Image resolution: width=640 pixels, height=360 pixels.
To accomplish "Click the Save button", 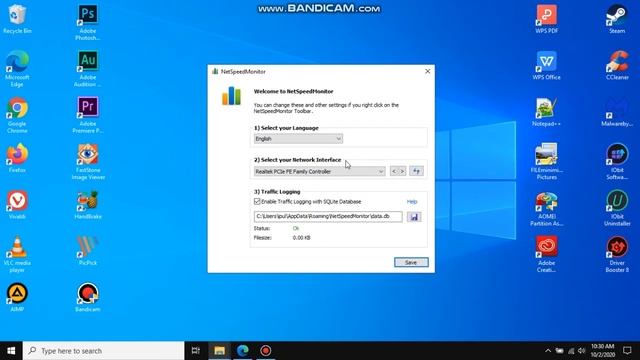I will click(x=411, y=262).
